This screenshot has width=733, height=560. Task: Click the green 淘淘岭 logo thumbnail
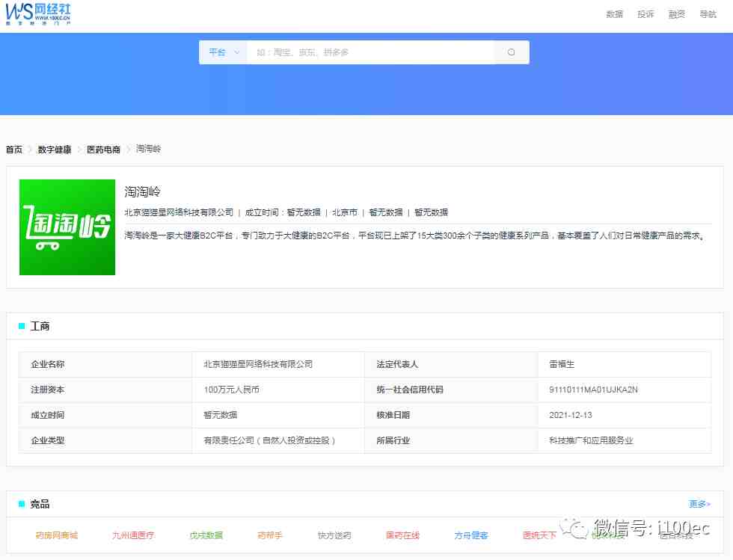tap(67, 227)
